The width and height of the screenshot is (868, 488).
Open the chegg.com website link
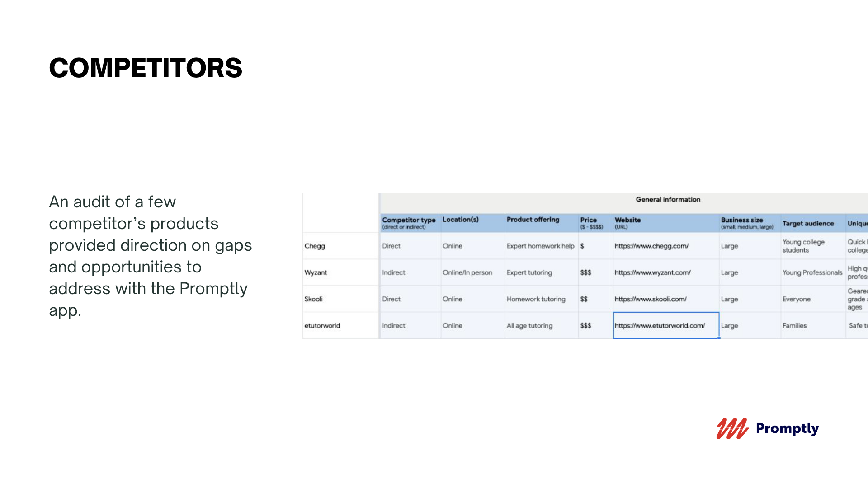651,246
